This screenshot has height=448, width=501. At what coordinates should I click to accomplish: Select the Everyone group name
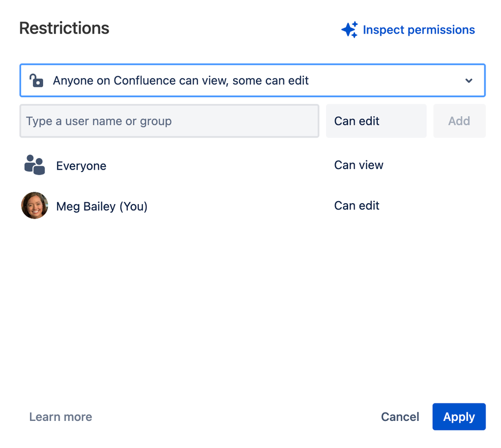pyautogui.click(x=81, y=166)
